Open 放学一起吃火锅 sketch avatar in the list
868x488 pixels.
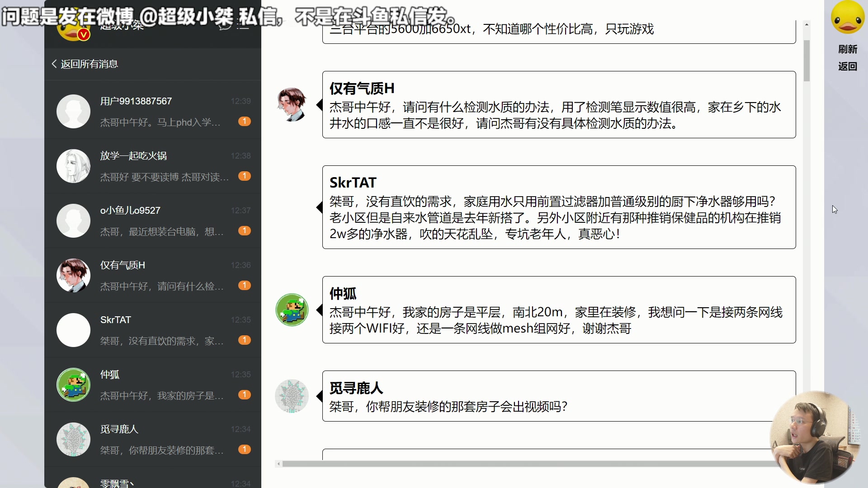(73, 166)
